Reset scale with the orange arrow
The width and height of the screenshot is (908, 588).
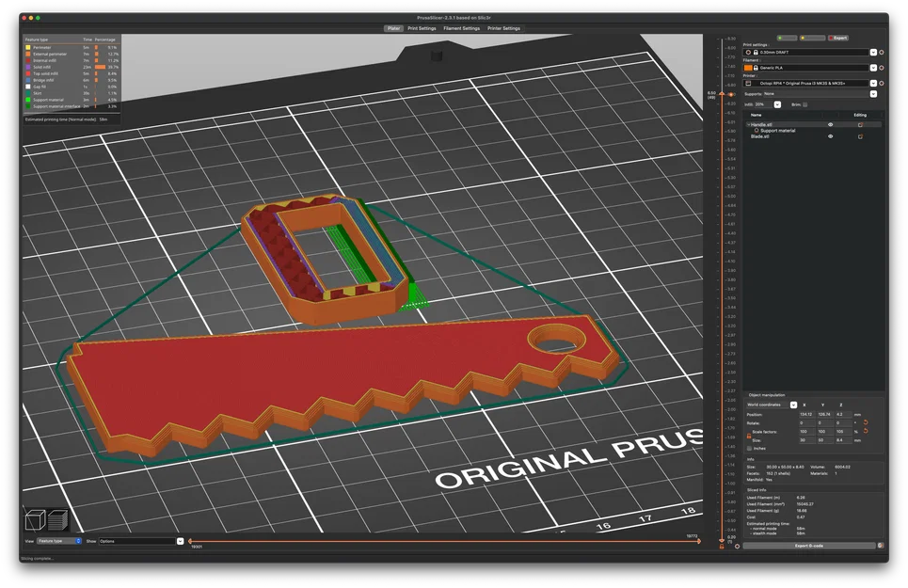866,431
